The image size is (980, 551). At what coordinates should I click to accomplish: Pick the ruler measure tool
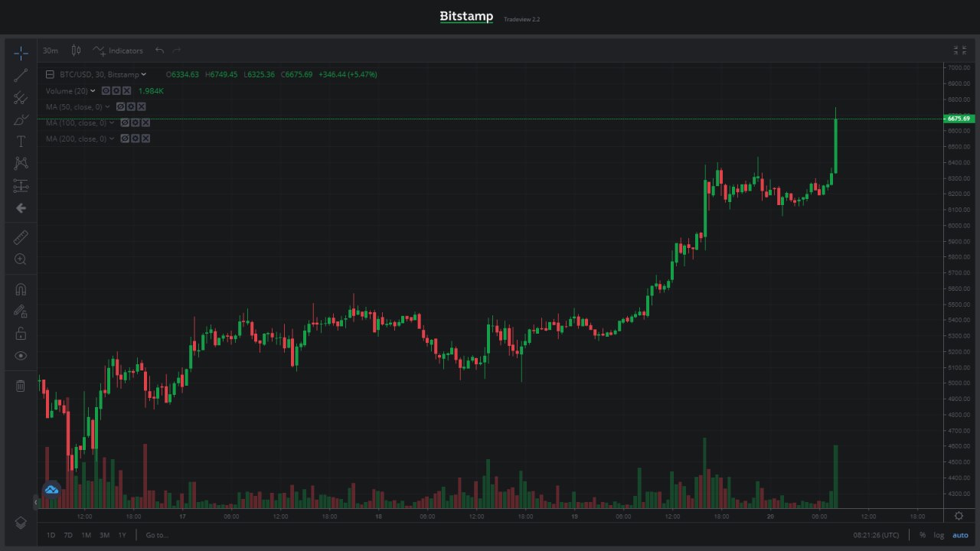point(21,237)
